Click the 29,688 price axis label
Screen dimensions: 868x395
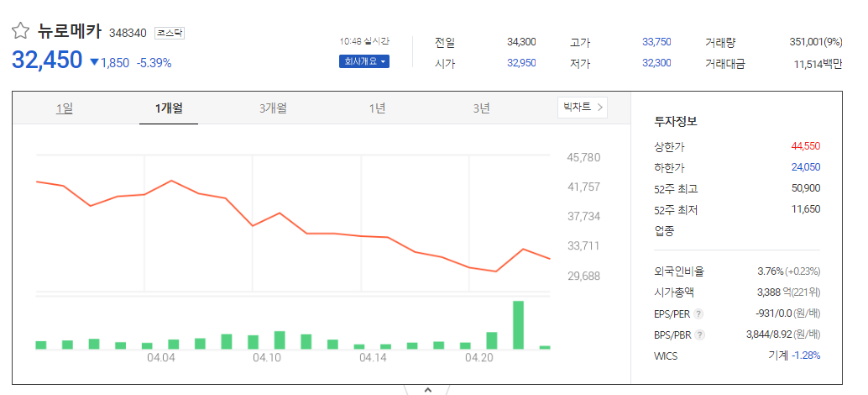click(x=583, y=276)
